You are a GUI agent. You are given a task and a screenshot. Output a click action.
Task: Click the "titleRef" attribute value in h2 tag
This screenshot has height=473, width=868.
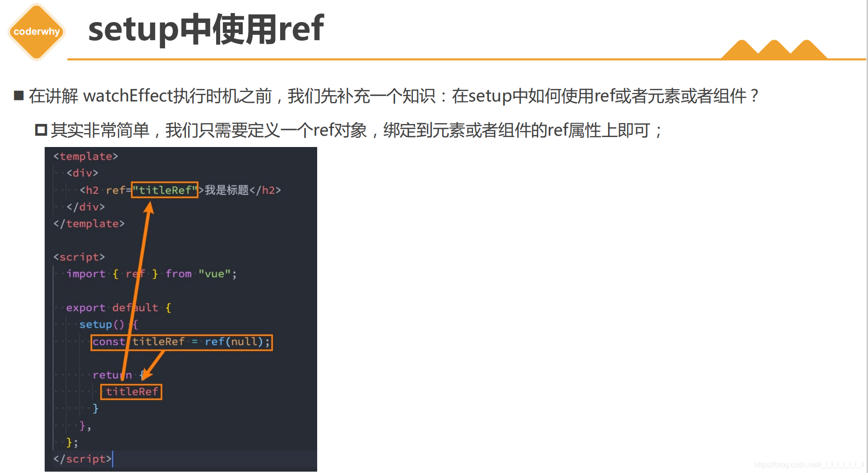pyautogui.click(x=165, y=190)
